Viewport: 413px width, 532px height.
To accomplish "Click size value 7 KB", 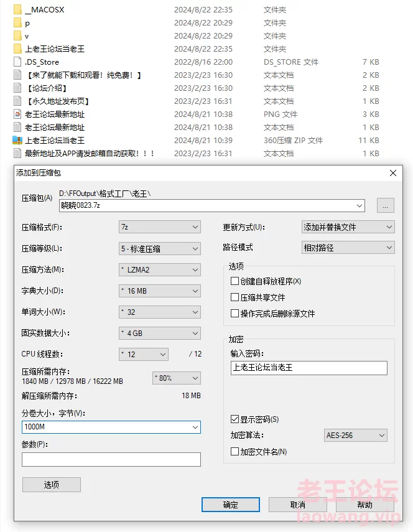I will coord(371,62).
